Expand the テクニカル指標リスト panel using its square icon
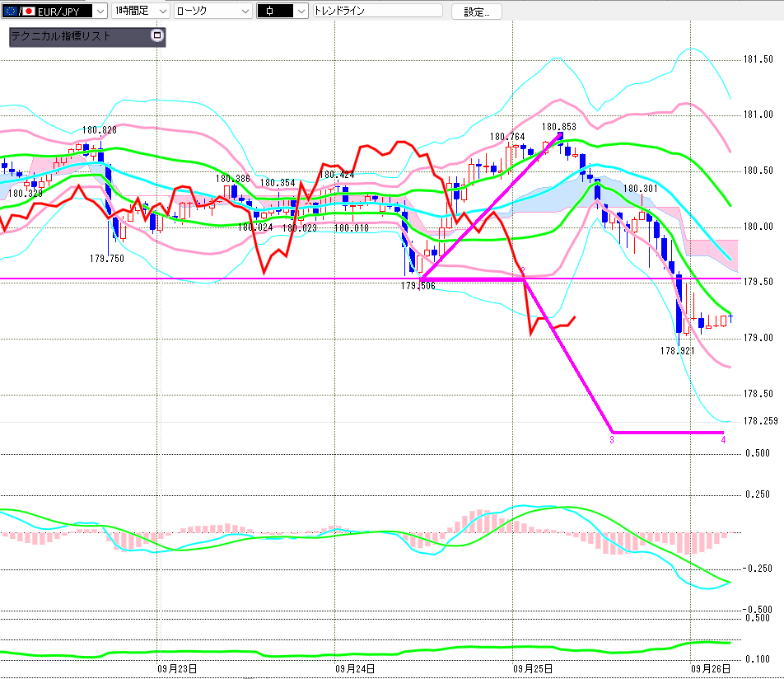 pos(157,35)
